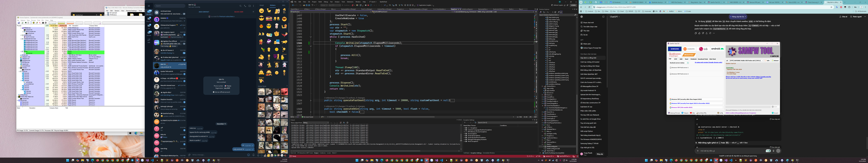Switch to the Odin Flash tab
The width and height of the screenshot is (868, 163).
pos(712,59)
